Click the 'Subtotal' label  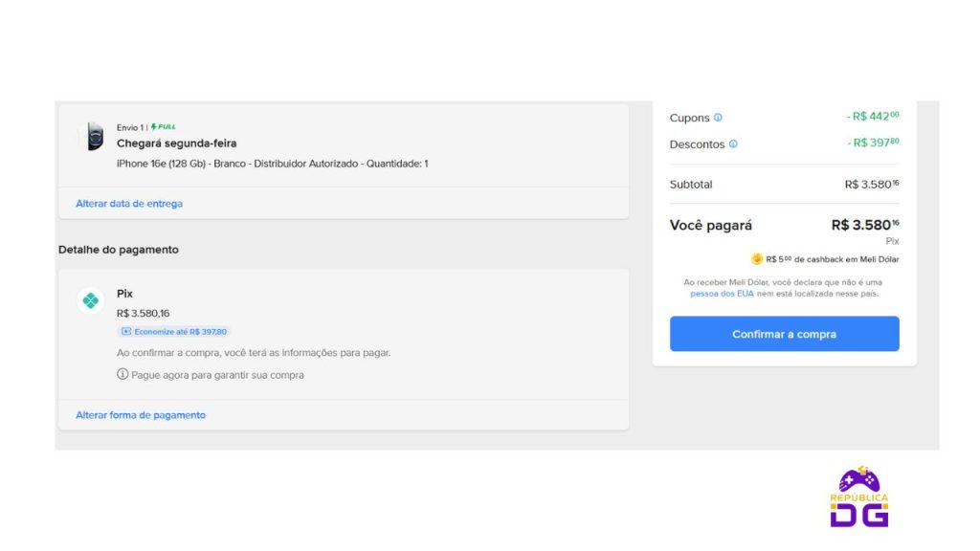pos(691,185)
